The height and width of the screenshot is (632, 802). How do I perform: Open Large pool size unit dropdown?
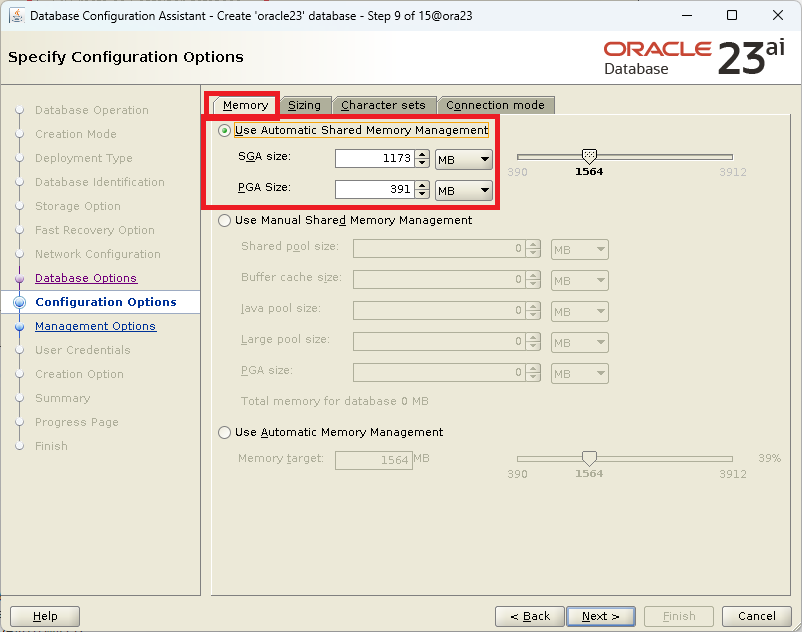pyautogui.click(x=580, y=343)
